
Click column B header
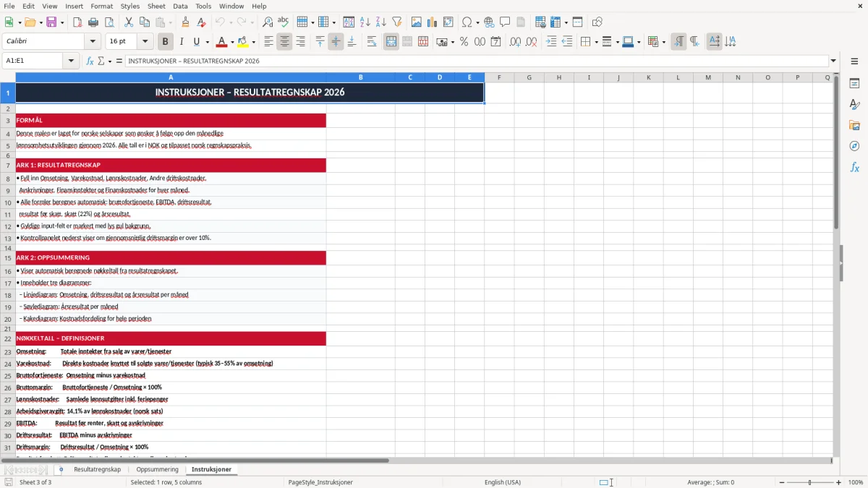[x=360, y=77]
